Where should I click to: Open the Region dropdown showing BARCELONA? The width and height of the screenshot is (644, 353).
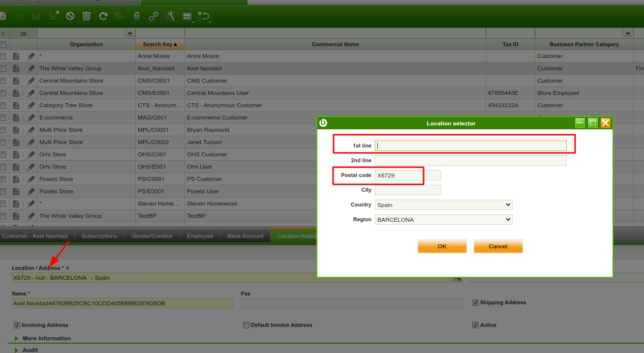pos(443,220)
